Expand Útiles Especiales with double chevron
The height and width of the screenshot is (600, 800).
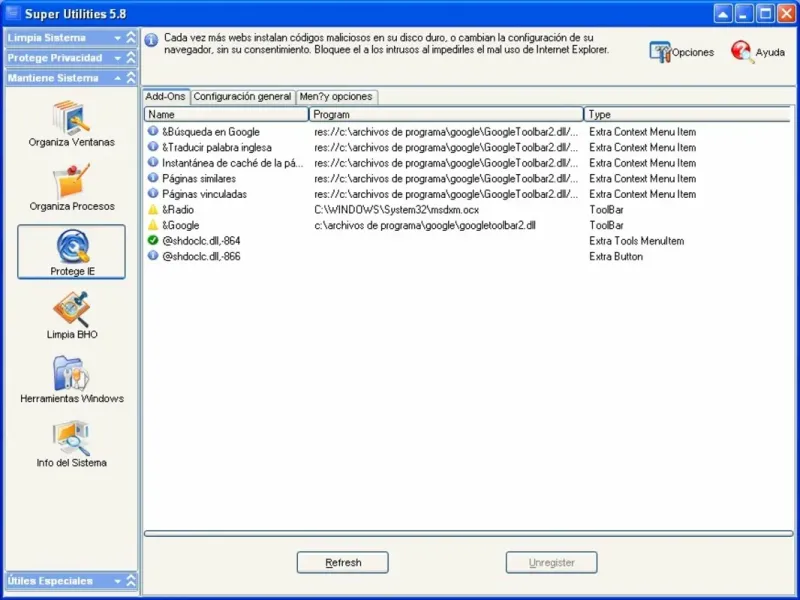click(x=131, y=581)
